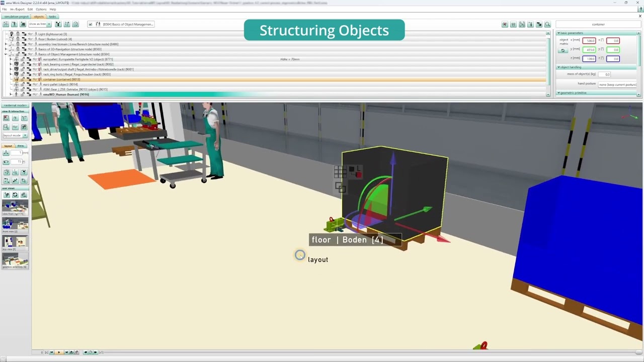The image size is (644, 362).
Task: Click the delete object icon with the red cross
Action: [505, 24]
